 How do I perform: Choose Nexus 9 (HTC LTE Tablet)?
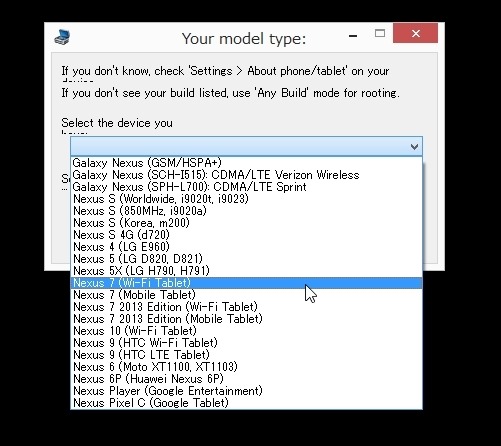(246, 355)
